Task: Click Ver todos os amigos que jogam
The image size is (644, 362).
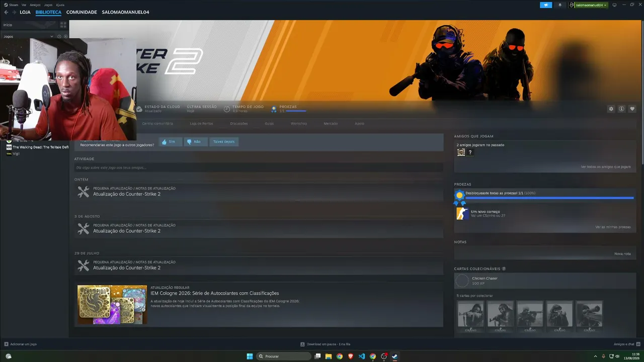Action: coord(606,167)
